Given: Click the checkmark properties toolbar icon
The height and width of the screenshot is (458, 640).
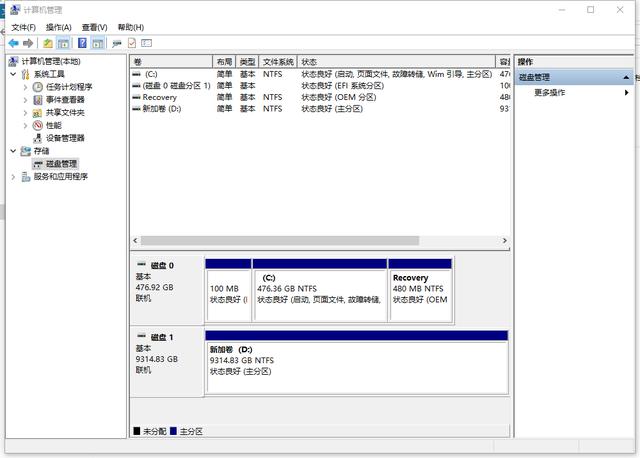Looking at the screenshot, I should [132, 43].
